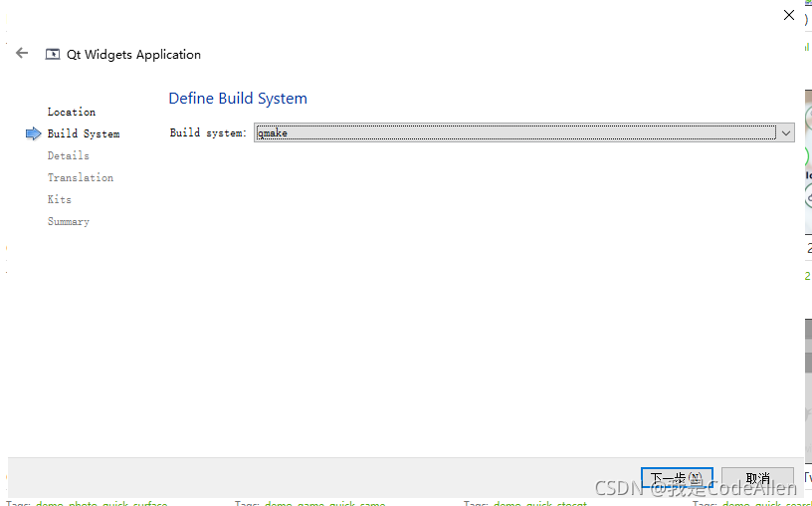This screenshot has height=506, width=812.
Task: Click the 下一步 (Next) button
Action: pyautogui.click(x=677, y=477)
